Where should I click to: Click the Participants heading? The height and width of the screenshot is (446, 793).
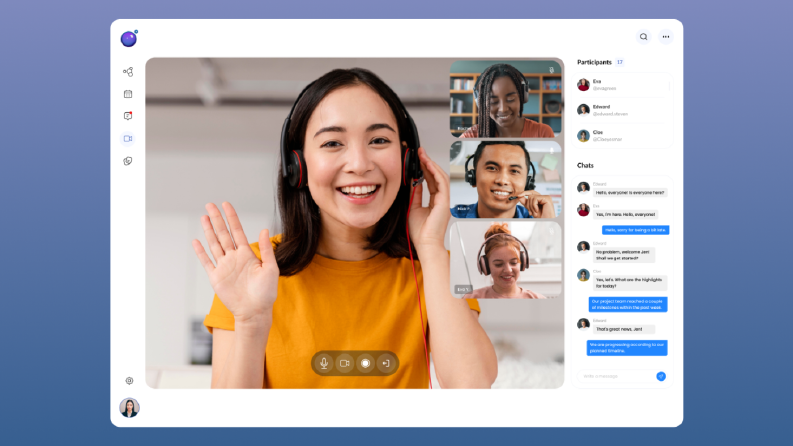pyautogui.click(x=594, y=62)
